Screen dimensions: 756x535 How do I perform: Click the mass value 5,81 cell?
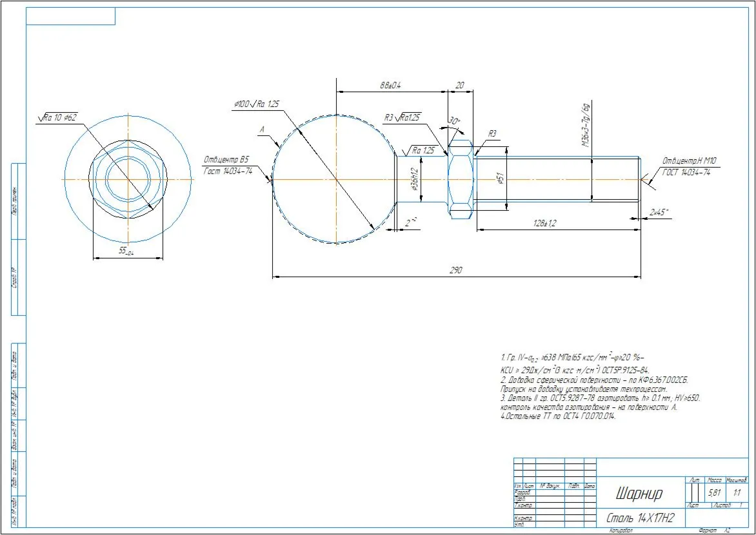[713, 493]
